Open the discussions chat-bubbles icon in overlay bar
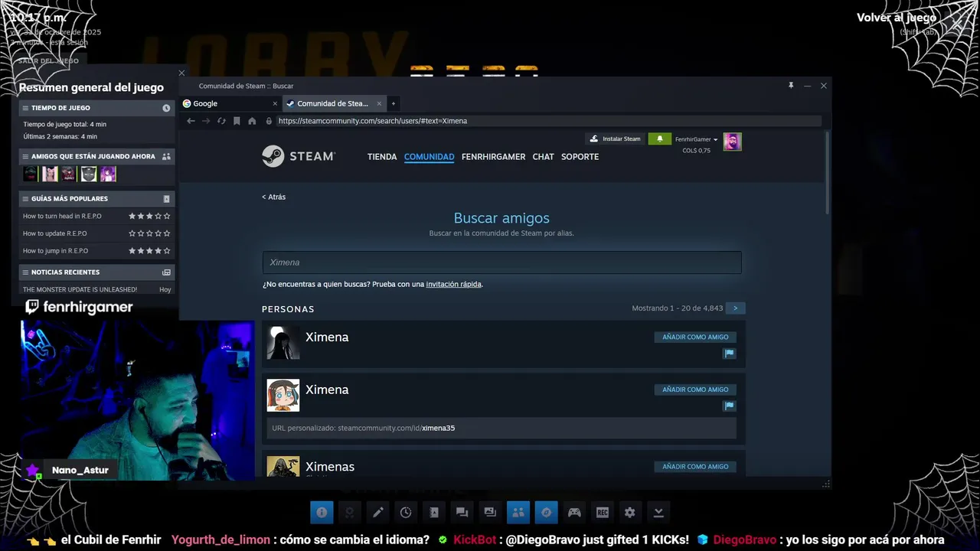Viewport: 980px width, 551px height. [462, 512]
